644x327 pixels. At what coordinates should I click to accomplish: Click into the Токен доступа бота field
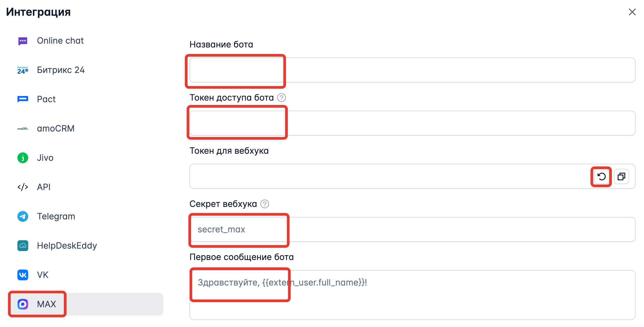pos(412,123)
